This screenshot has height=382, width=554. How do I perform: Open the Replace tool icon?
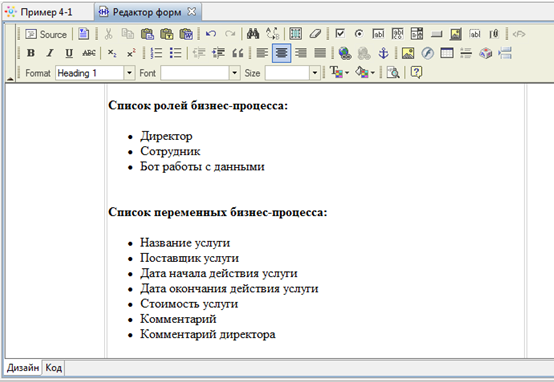[x=272, y=34]
